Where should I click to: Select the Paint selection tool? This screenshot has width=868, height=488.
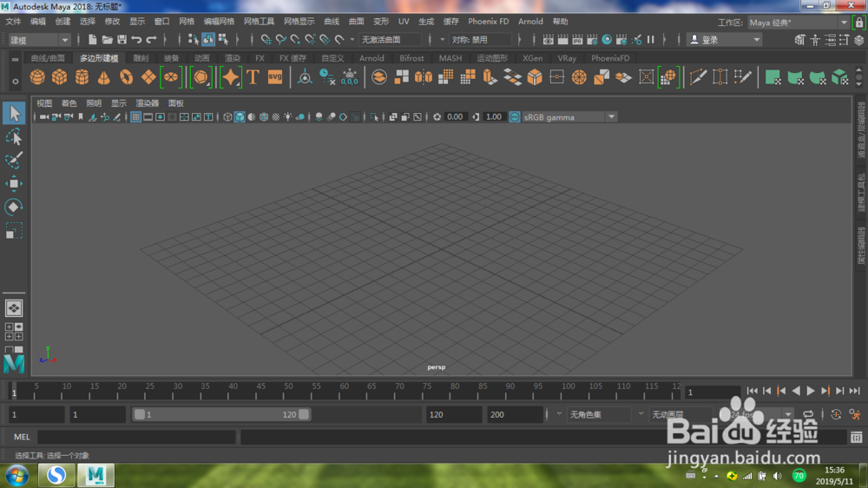pyautogui.click(x=14, y=160)
